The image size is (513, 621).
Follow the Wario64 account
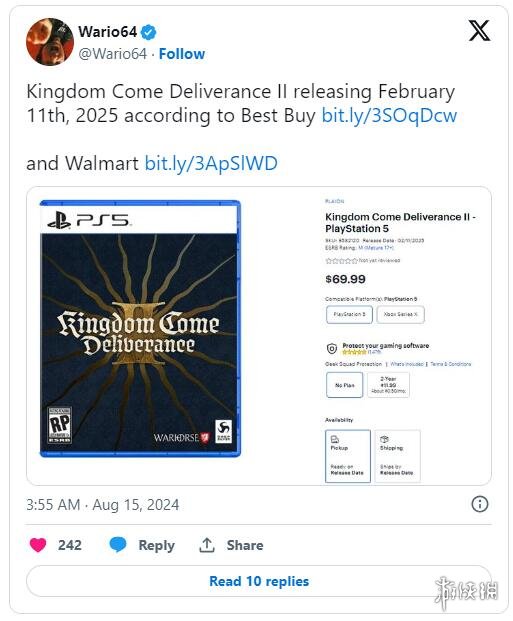182,54
